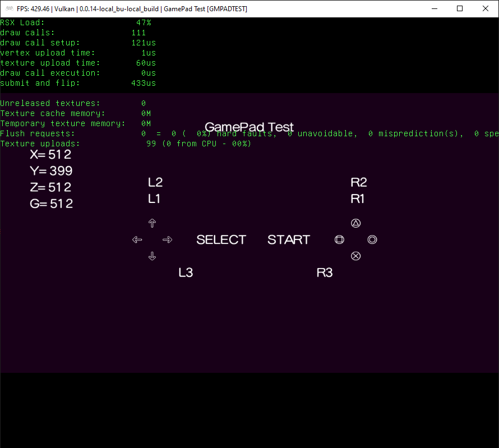Click the D-pad up arrow

pos(152,223)
